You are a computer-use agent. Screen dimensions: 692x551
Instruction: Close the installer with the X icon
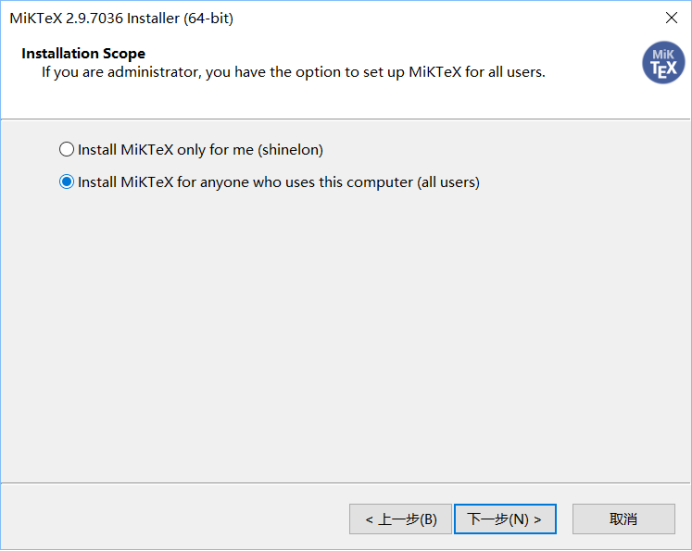coord(671,18)
